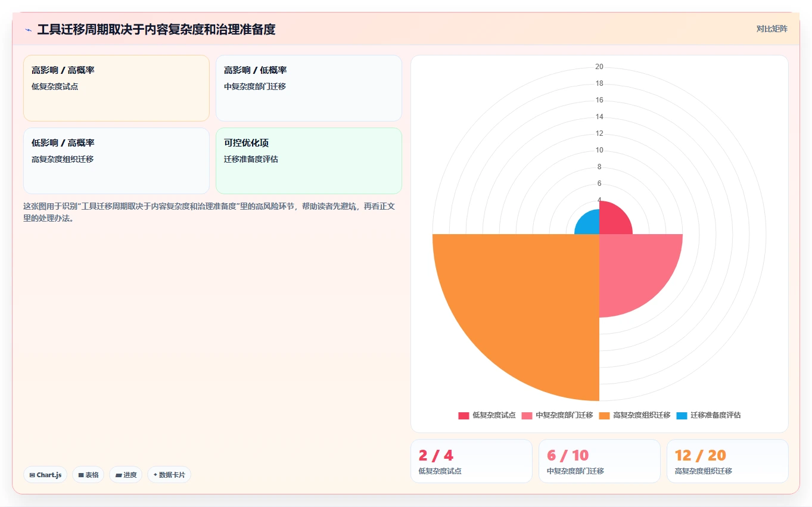Screen dimensions: 812x507
Task: Click the 对比矩阵 label in header
Action: pos(771,29)
